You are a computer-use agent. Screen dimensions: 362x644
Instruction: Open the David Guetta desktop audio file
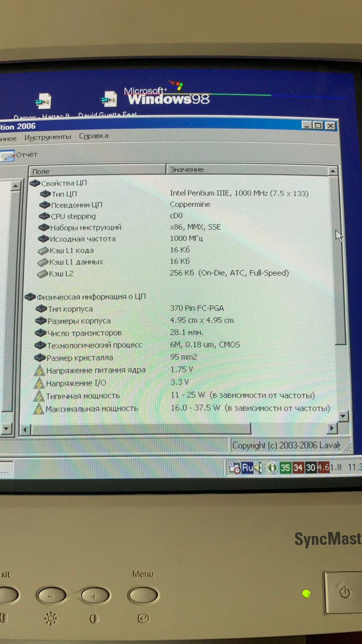(108, 104)
